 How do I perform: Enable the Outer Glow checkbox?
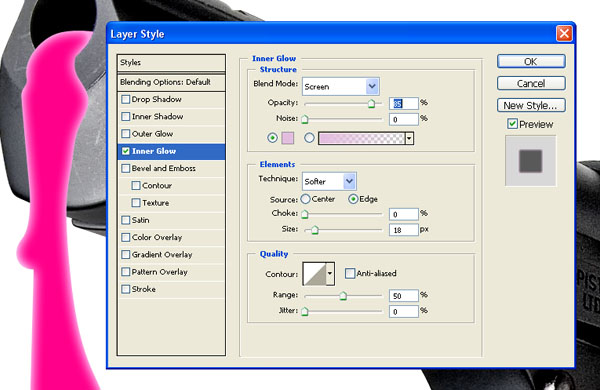[126, 134]
